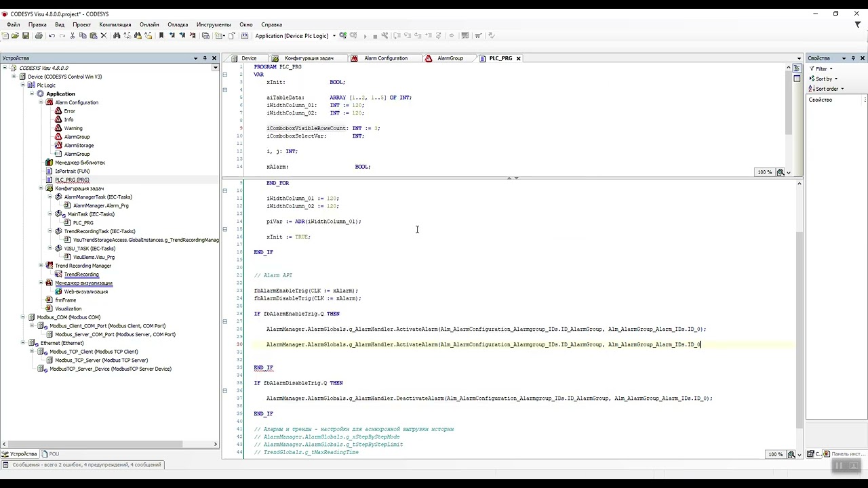Image resolution: width=868 pixels, height=488 pixels.
Task: Click the Open Project folder icon
Action: pyautogui.click(x=15, y=36)
